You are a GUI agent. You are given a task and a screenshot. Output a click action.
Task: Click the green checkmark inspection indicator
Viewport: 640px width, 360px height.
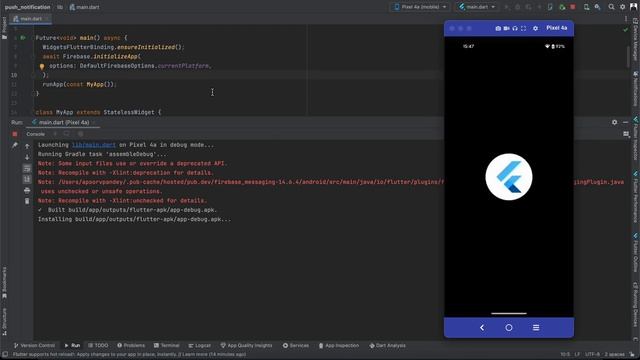coord(625,30)
